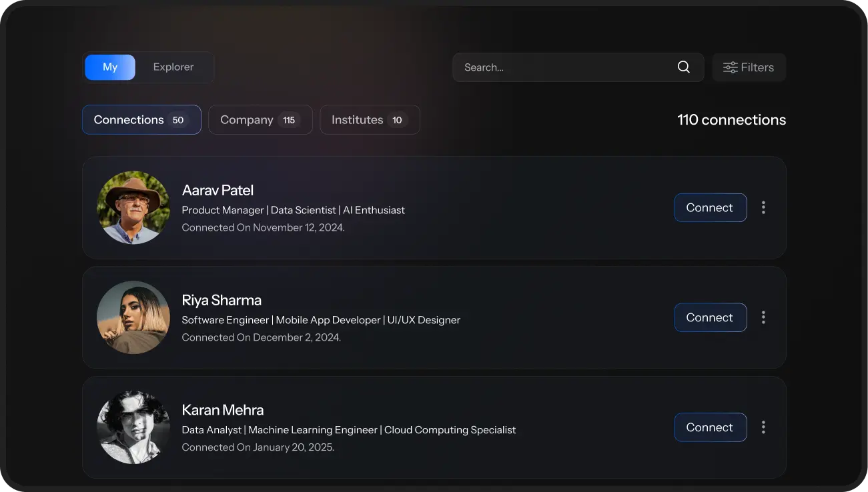Select the Institutes tab

click(370, 120)
